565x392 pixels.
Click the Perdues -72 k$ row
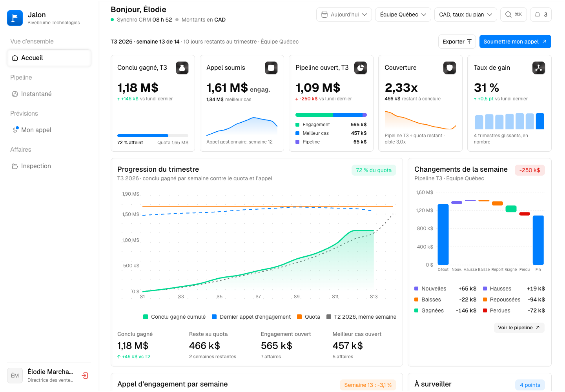tap(514, 310)
